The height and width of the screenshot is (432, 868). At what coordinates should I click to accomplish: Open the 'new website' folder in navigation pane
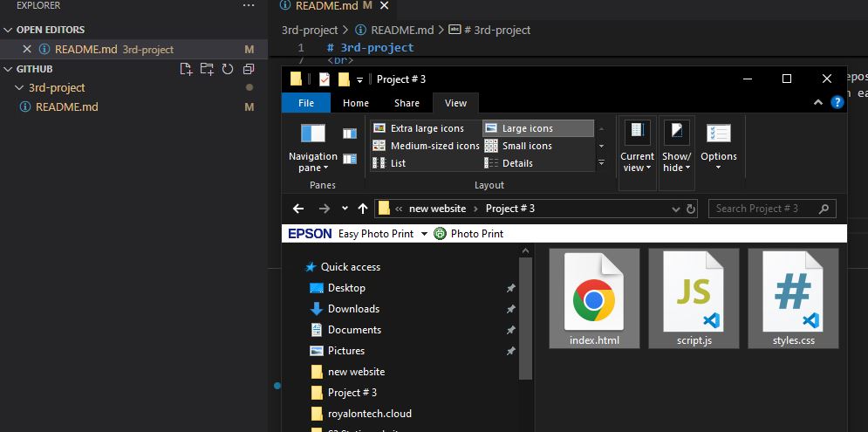348,372
